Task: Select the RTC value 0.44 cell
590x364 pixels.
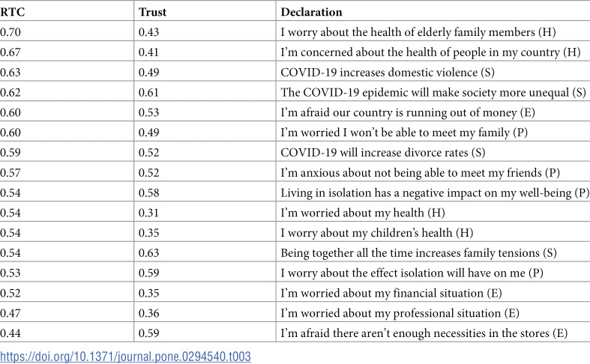Action: coord(67,333)
